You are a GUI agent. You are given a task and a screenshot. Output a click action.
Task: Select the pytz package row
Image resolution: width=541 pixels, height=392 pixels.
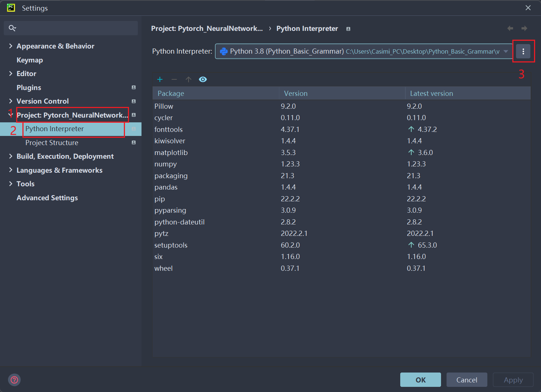click(341, 233)
